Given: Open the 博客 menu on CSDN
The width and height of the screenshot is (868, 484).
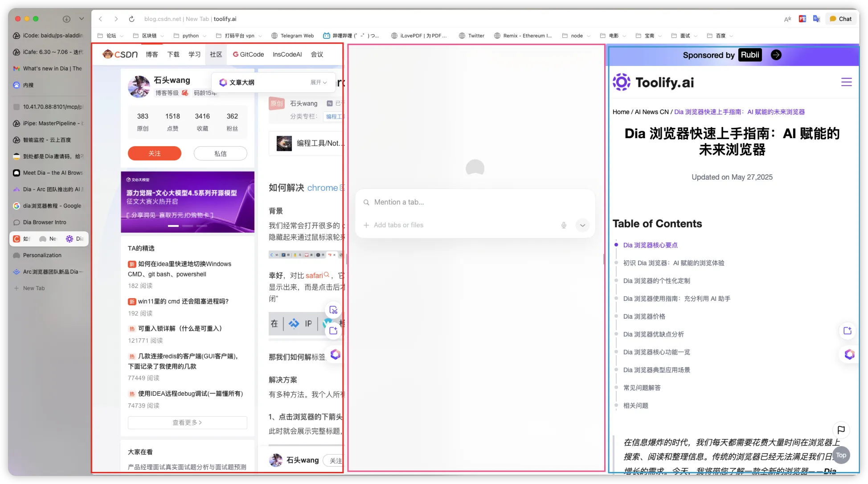Looking at the screenshot, I should coord(151,54).
